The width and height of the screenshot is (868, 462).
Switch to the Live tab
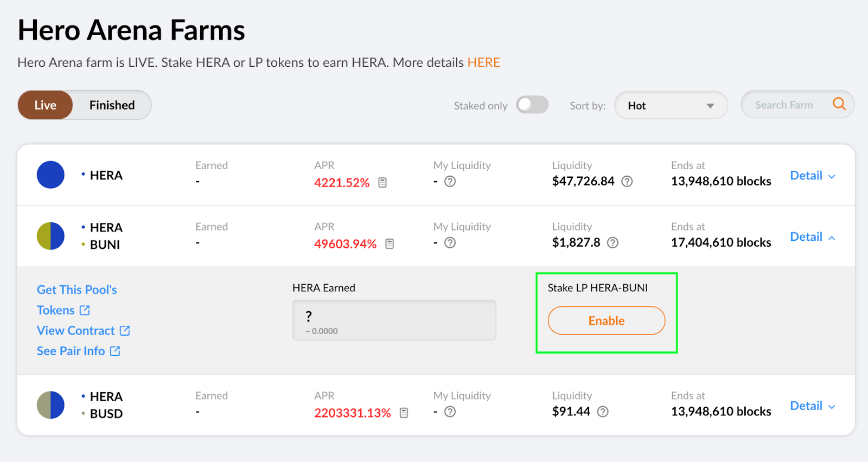click(x=46, y=105)
